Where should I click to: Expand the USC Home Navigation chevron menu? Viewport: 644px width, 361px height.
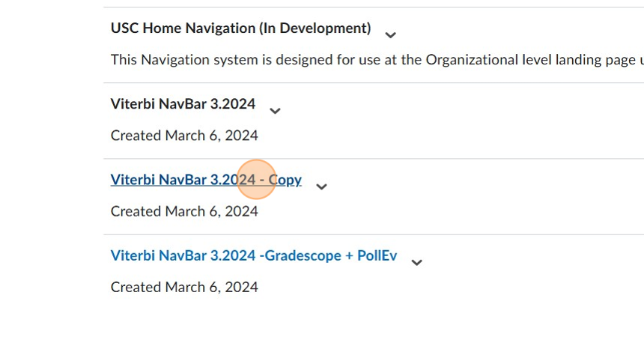[x=390, y=35]
